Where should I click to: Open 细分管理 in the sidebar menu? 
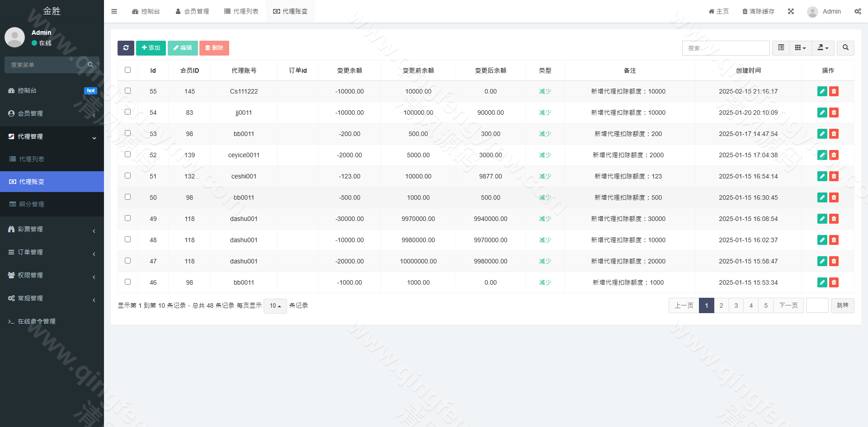pos(32,204)
